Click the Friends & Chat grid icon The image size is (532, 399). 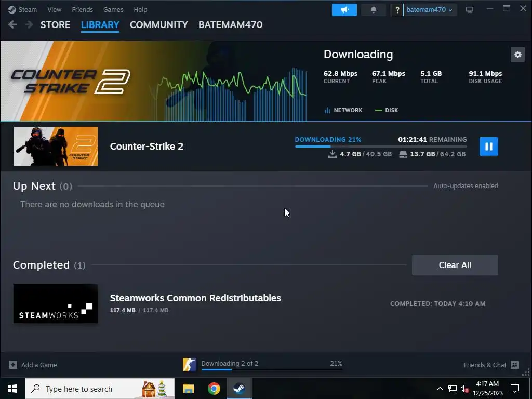(515, 365)
